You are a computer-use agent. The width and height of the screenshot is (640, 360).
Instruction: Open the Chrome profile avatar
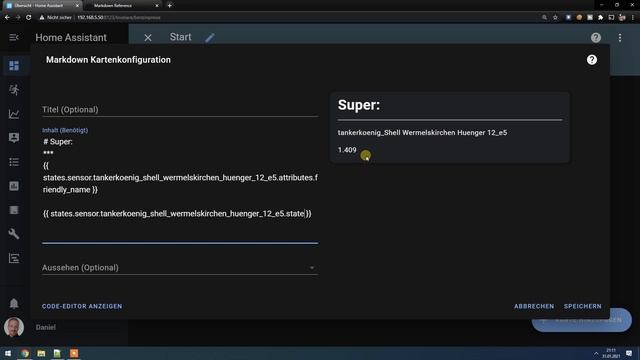click(622, 18)
